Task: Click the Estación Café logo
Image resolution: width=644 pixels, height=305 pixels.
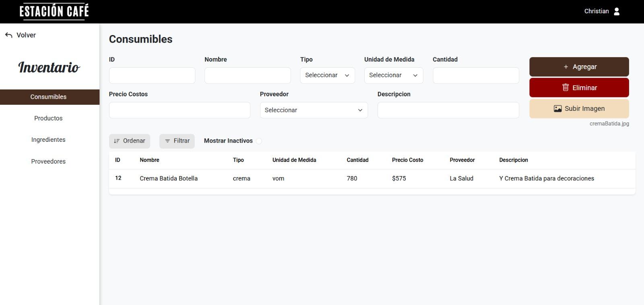Action: tap(54, 11)
